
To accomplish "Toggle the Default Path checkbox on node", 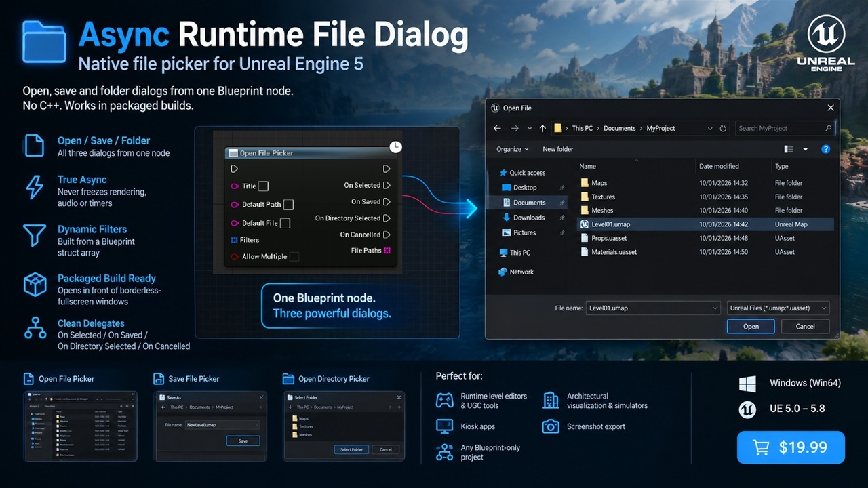I will [288, 204].
